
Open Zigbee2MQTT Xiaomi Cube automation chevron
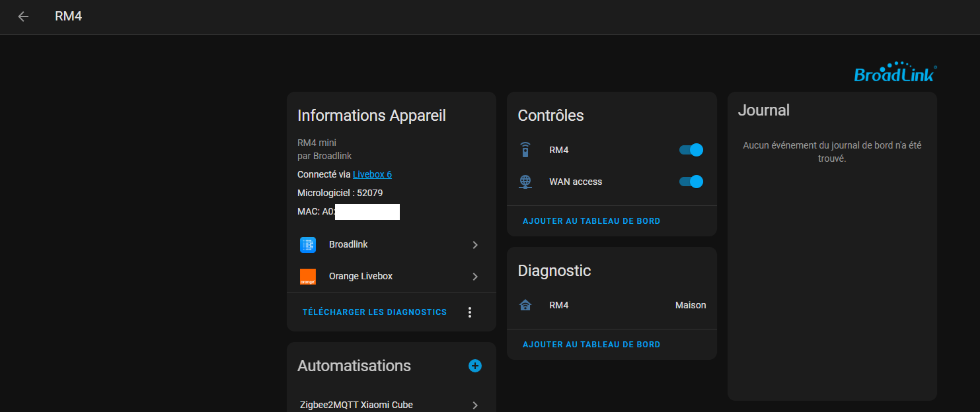(x=475, y=405)
